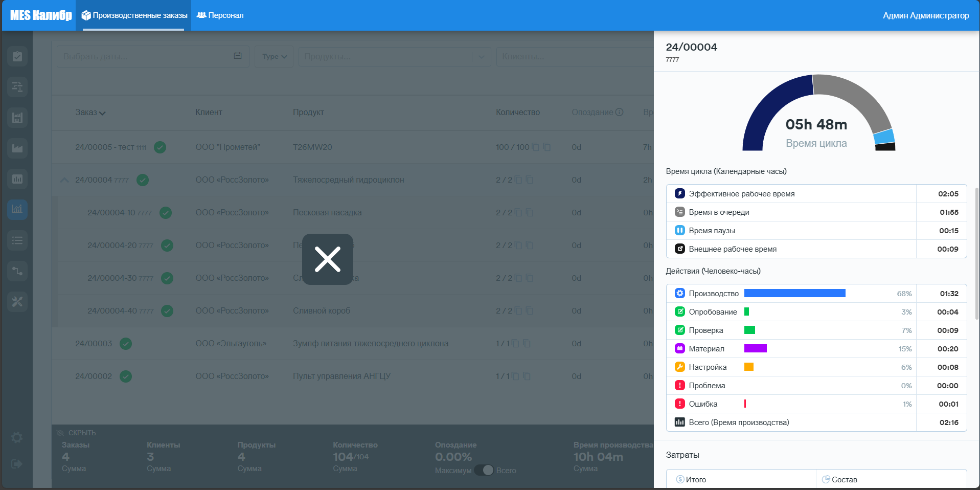Toggle the Максимум/Всего switch
980x490 pixels.
(484, 470)
